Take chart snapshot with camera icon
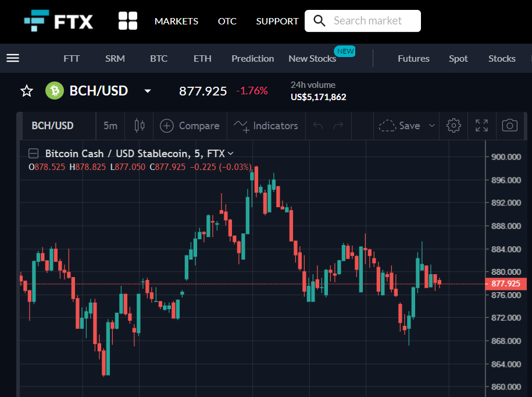 [x=509, y=126]
